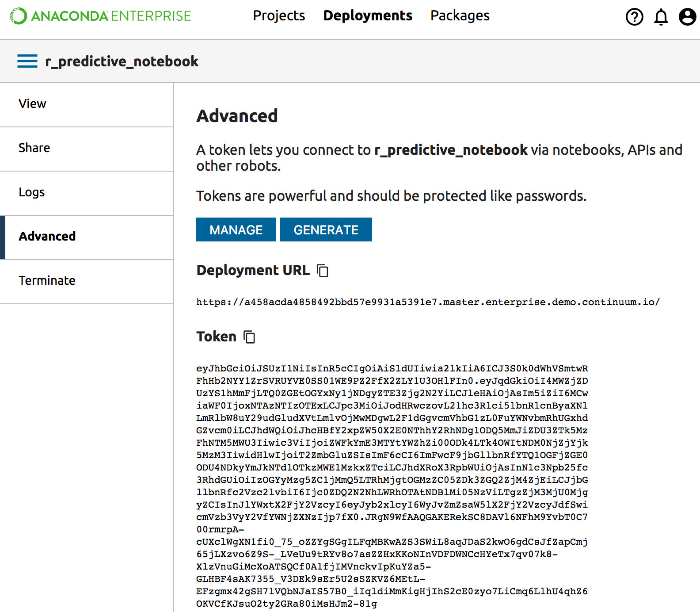Copy the Token to clipboard
This screenshot has height=612, width=700.
tap(249, 337)
